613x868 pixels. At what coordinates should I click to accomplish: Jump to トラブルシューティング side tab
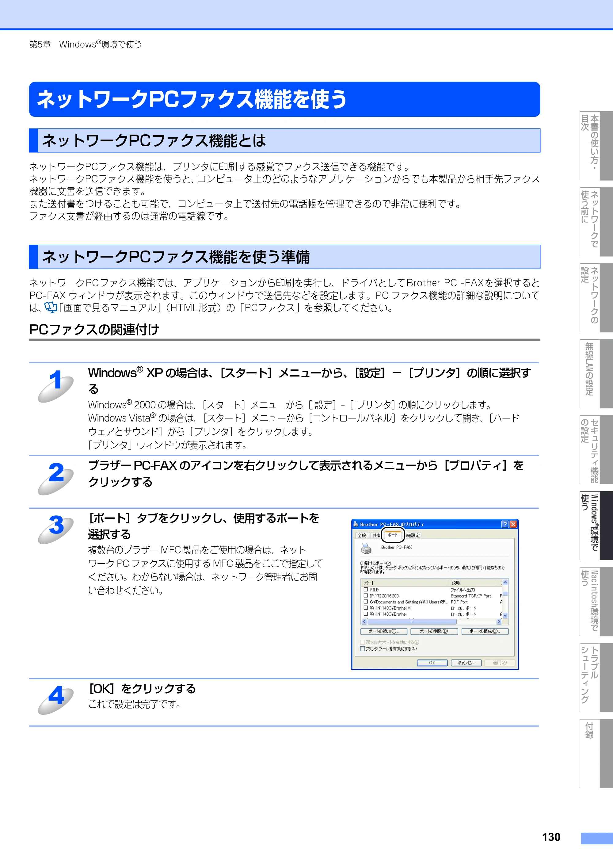[x=596, y=678]
